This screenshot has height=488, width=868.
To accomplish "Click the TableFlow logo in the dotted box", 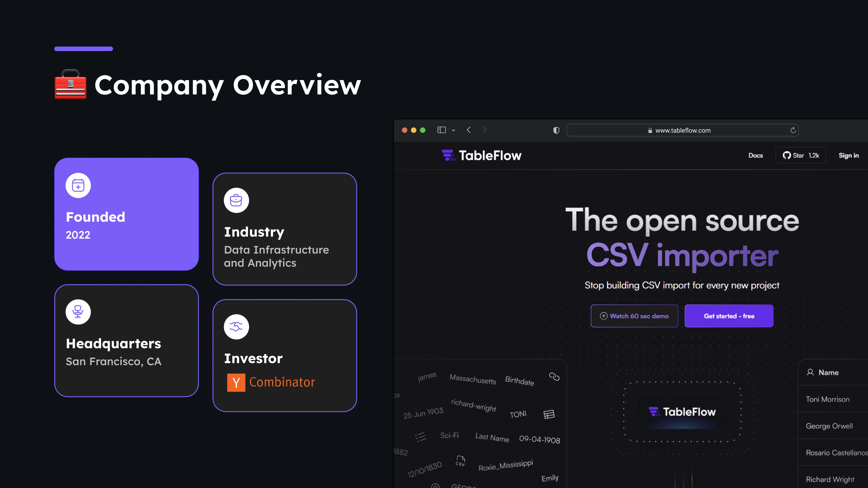I will click(x=682, y=412).
